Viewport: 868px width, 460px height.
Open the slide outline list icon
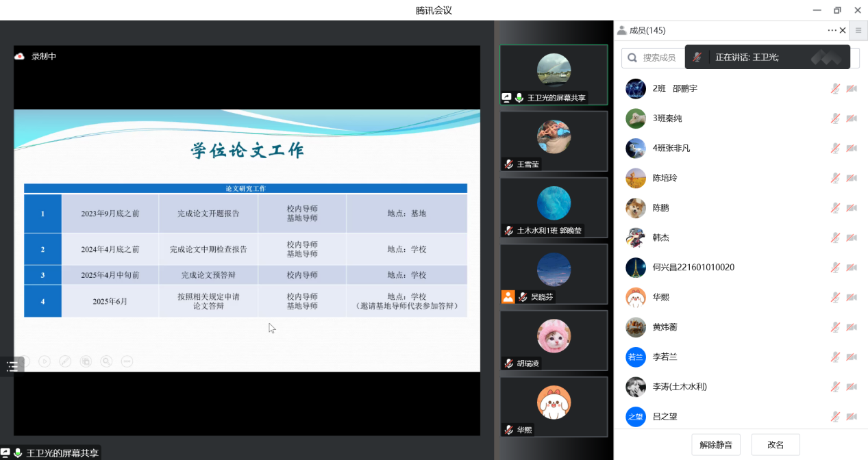click(12, 366)
